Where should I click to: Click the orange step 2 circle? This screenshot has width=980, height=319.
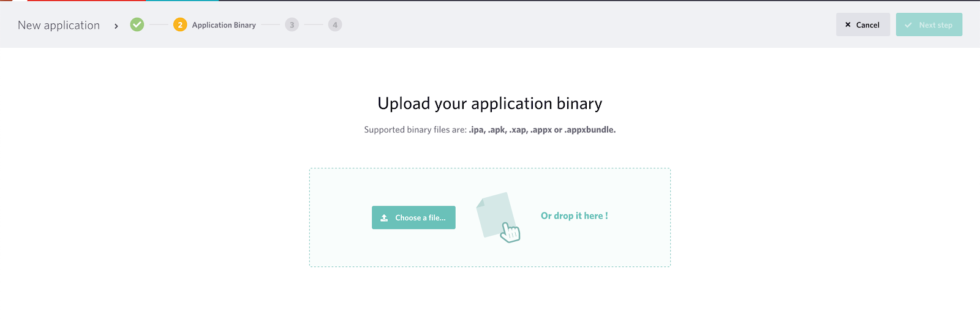180,24
